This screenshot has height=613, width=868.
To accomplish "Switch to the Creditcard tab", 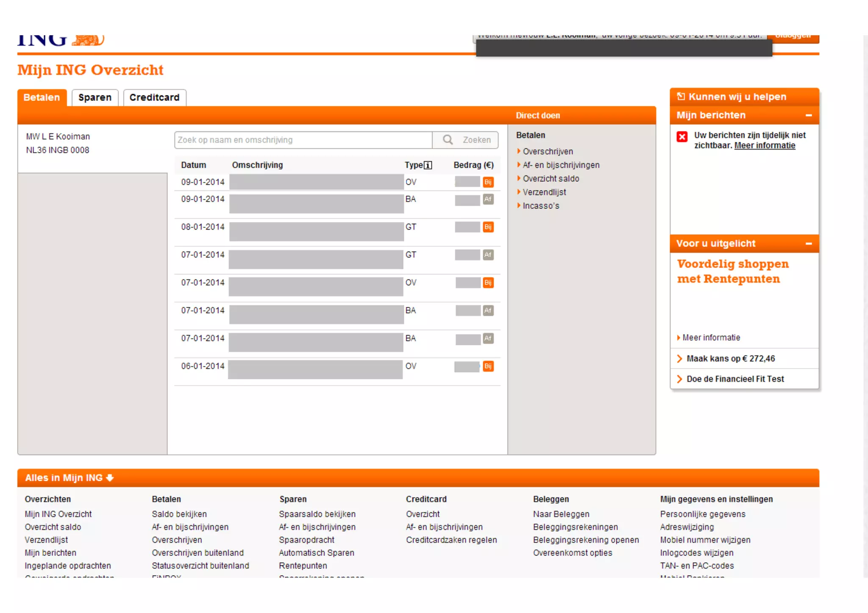I will [154, 97].
